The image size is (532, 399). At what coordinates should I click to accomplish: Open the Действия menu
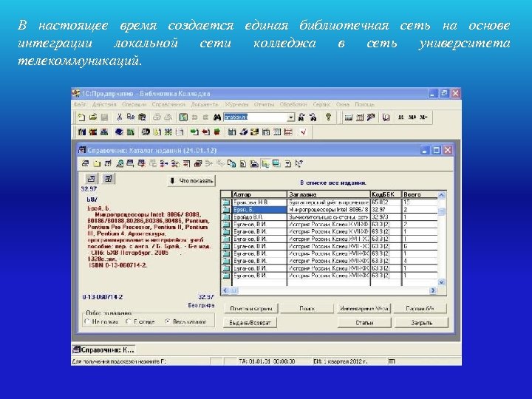(104, 104)
